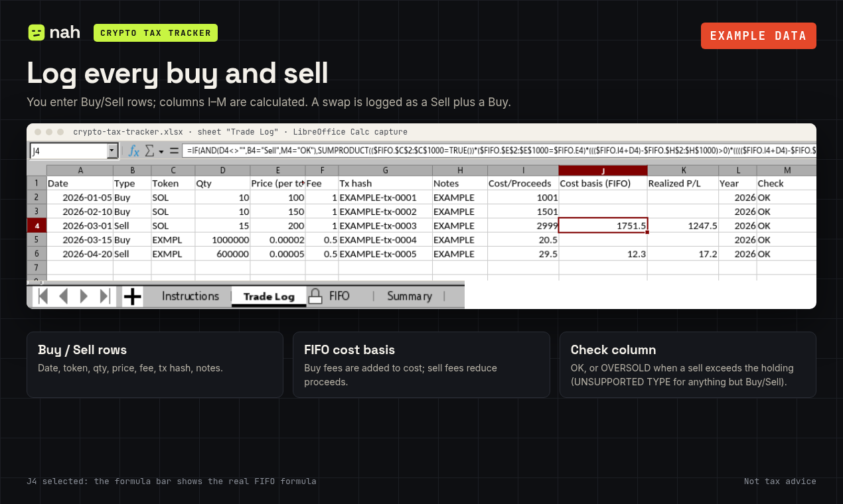Select cell showing 1247.5
Screen dimensions: 843x504
pos(683,225)
